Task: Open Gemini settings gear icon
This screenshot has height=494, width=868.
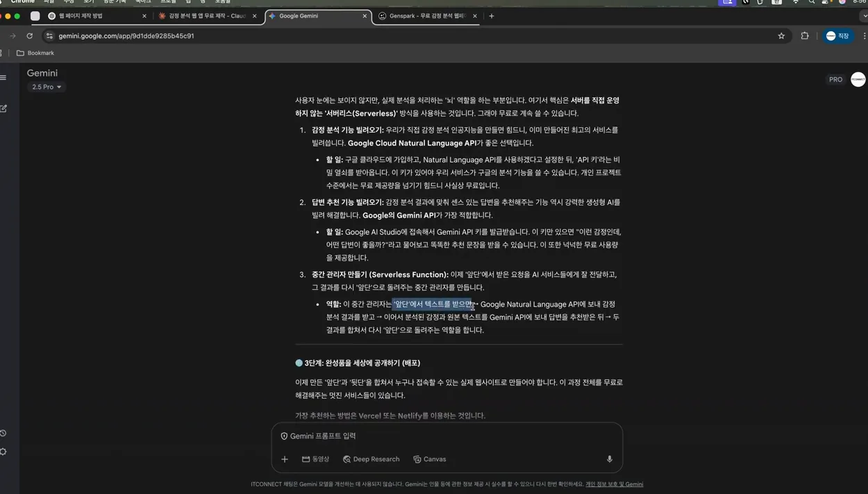Action: pyautogui.click(x=3, y=452)
